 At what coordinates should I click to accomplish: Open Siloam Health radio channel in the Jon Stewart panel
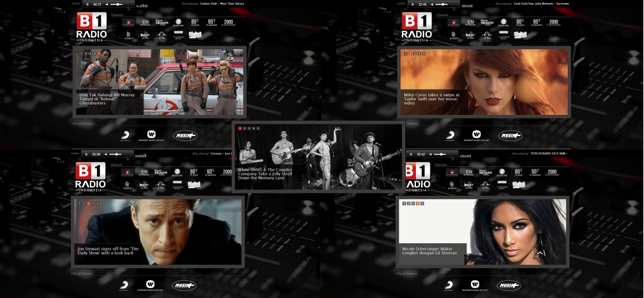click(160, 173)
